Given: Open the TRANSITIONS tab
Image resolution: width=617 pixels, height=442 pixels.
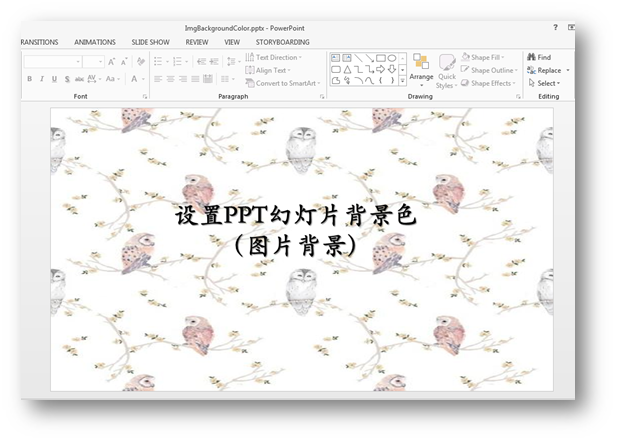Looking at the screenshot, I should [x=39, y=42].
